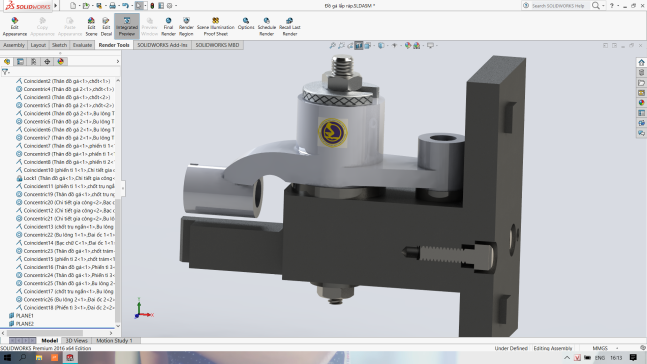
Task: Open Scene Illumination Proof Sheet
Action: 215,27
